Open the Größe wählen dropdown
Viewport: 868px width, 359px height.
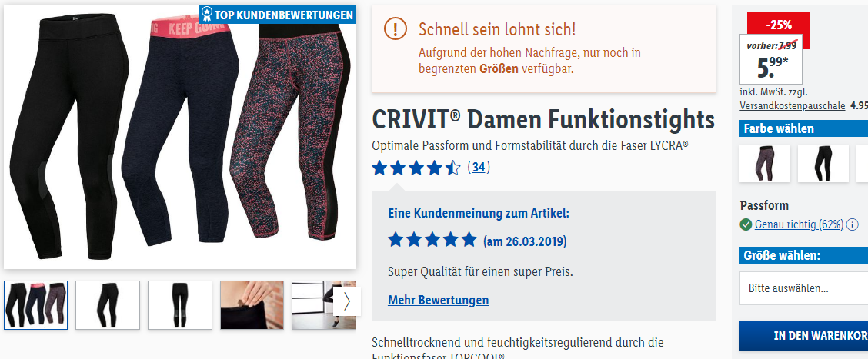[804, 289]
